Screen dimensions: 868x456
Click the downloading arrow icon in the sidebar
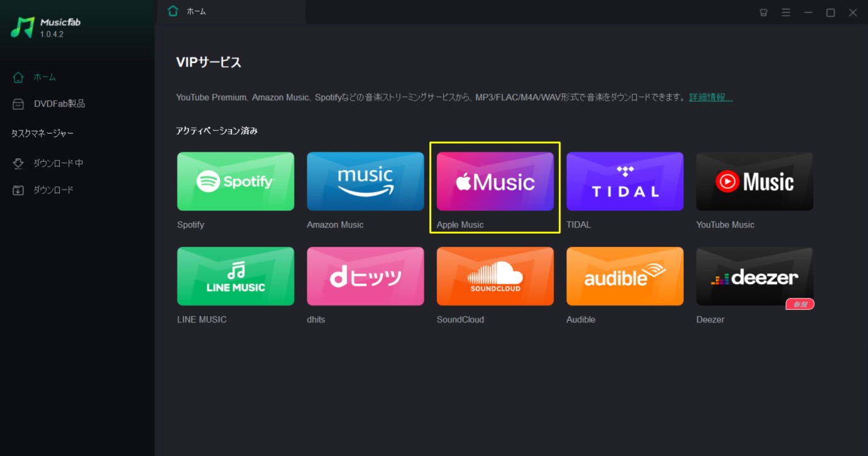tap(18, 163)
